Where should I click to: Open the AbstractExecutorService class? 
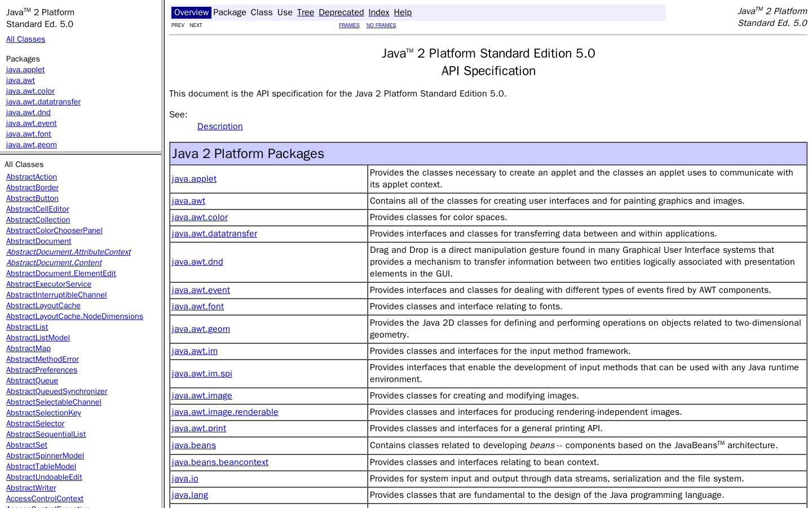48,284
